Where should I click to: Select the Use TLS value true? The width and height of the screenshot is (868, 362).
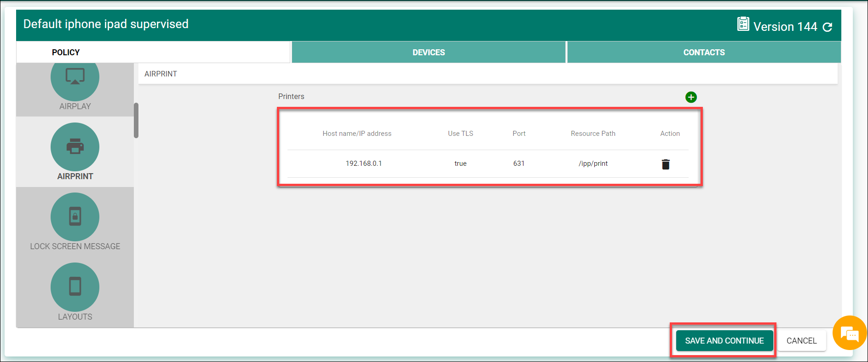tap(460, 163)
